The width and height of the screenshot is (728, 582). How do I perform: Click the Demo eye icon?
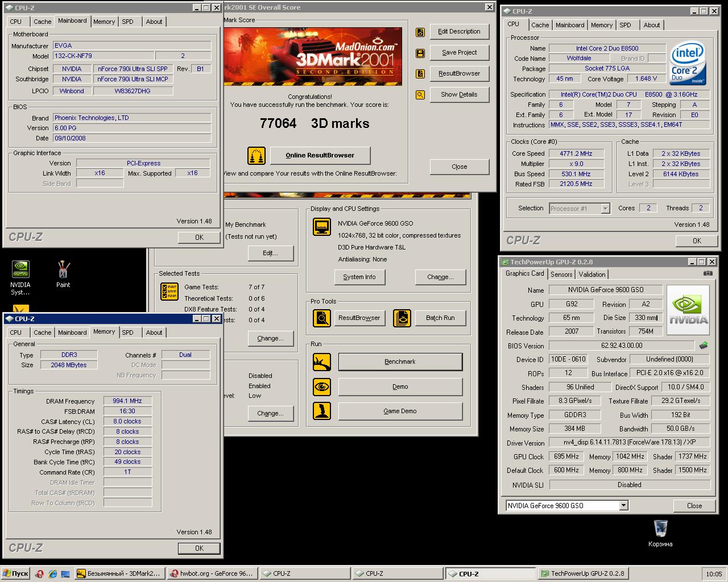click(322, 386)
